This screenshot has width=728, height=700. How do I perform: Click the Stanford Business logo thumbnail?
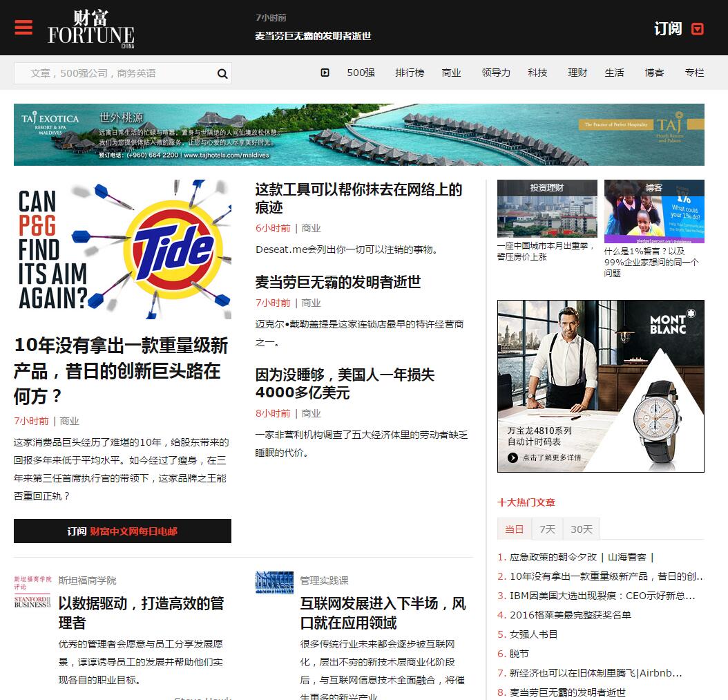coord(32,592)
